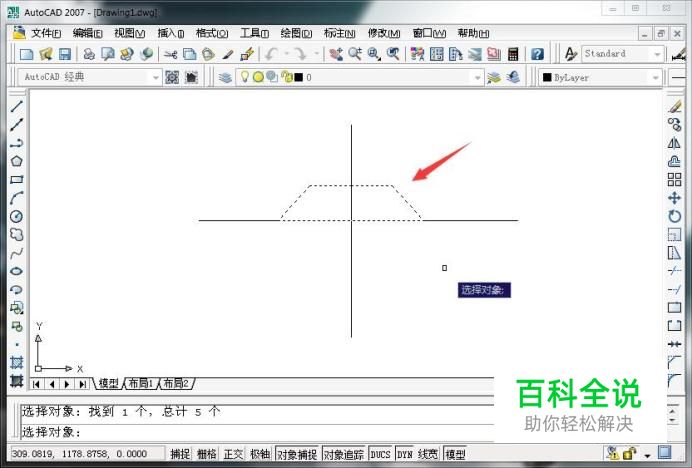Click the Move modify tool
The height and width of the screenshot is (468, 692).
pos(674,198)
